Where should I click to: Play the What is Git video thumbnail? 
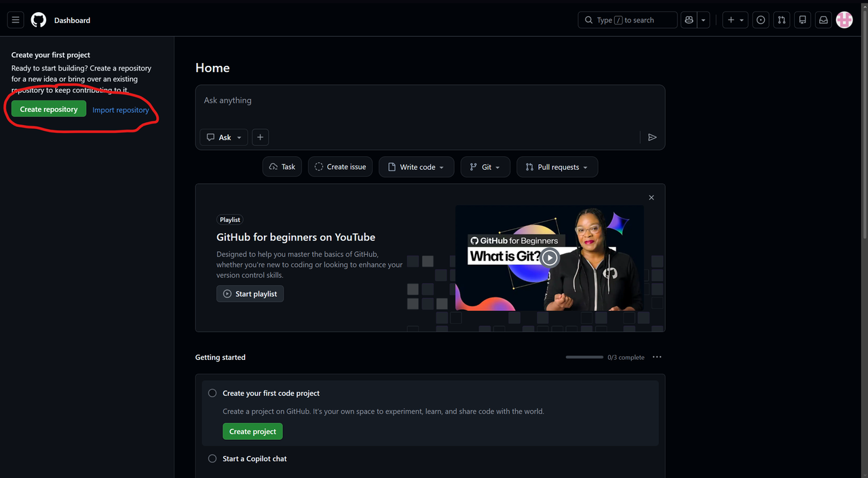pos(550,258)
